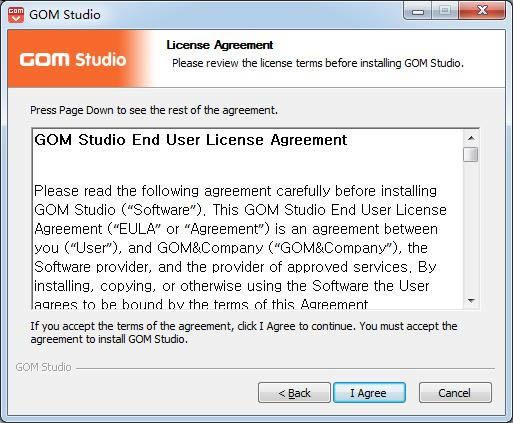
Task: Click the 'If you accept the terms' note
Action: (244, 332)
